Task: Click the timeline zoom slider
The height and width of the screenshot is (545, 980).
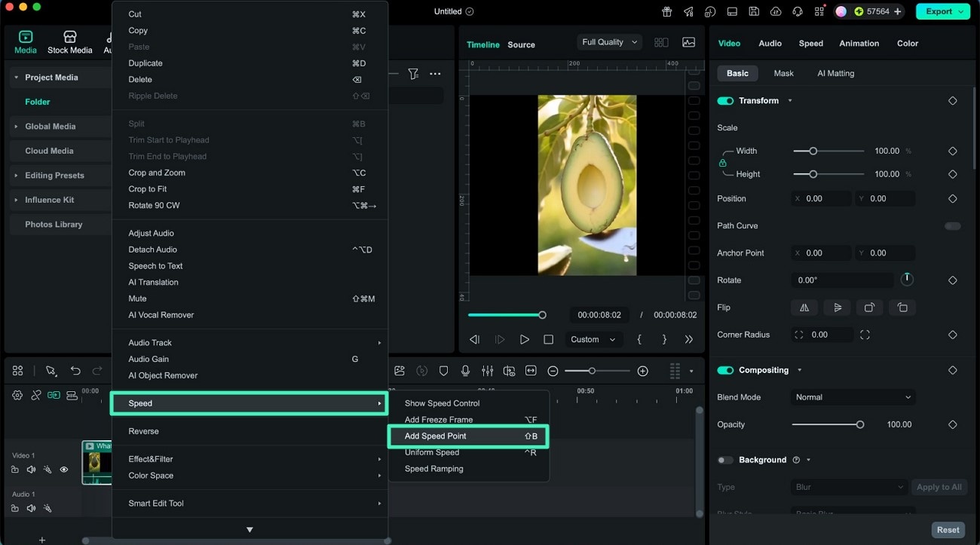Action: tap(597, 371)
